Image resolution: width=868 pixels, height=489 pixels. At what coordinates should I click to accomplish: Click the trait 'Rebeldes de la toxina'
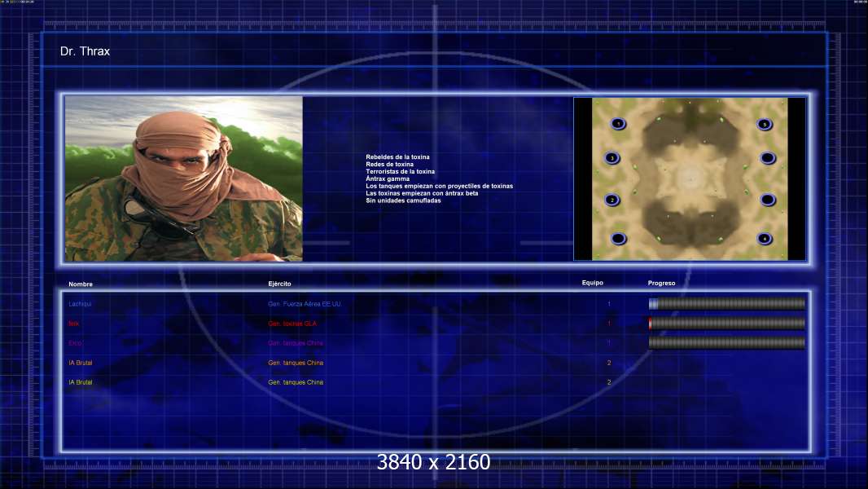397,157
